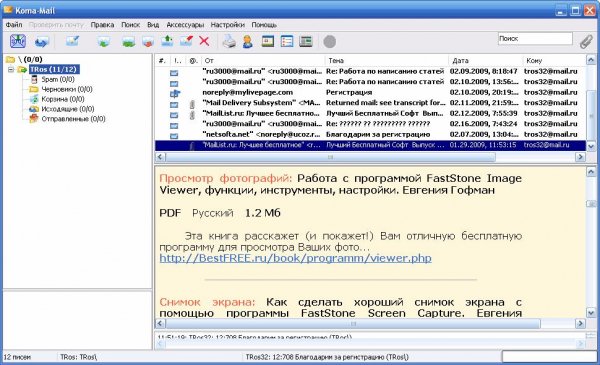
Task: Sort messages by the Кому column header
Action: [554, 60]
